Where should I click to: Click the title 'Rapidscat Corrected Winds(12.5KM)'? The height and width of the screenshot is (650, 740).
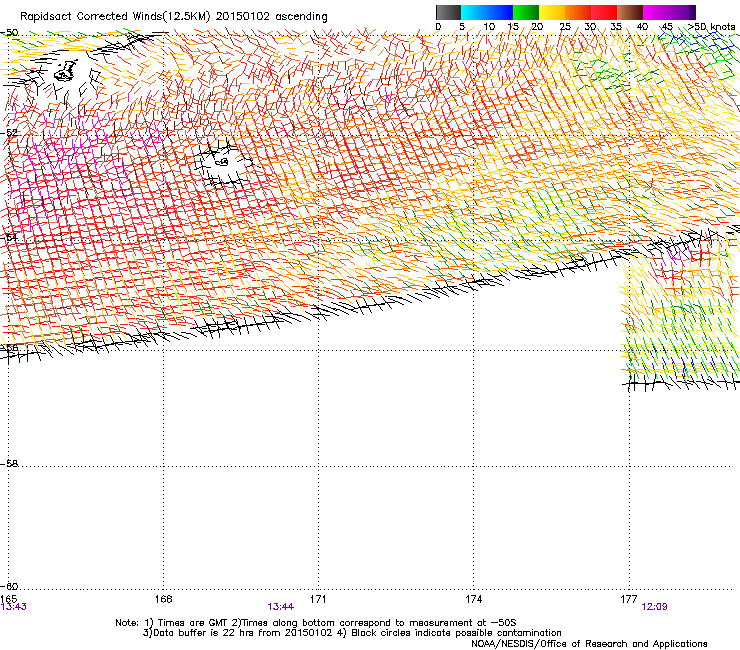click(115, 17)
